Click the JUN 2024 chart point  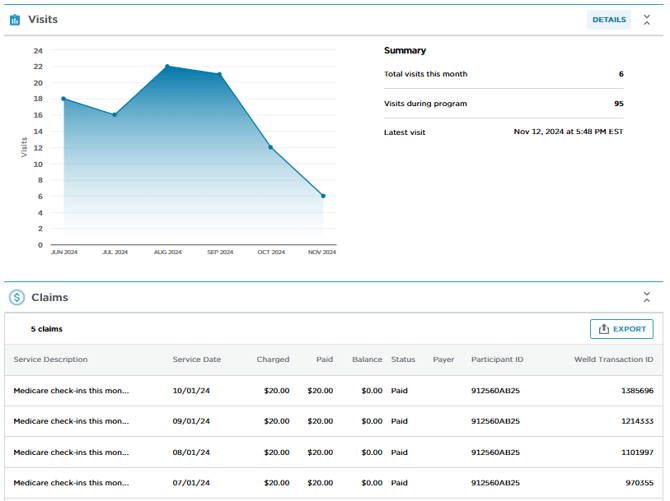pos(63,99)
